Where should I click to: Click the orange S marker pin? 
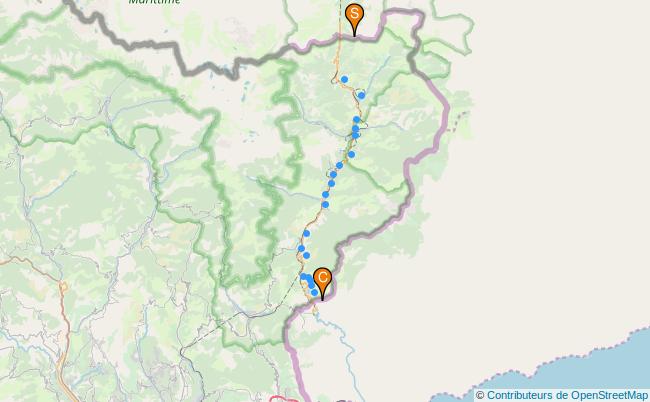pos(354,19)
